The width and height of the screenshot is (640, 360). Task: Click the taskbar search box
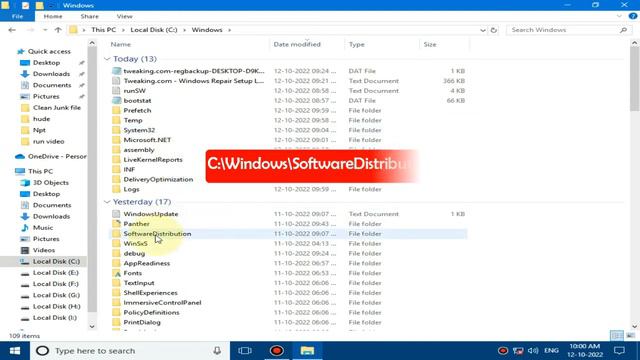(129, 351)
